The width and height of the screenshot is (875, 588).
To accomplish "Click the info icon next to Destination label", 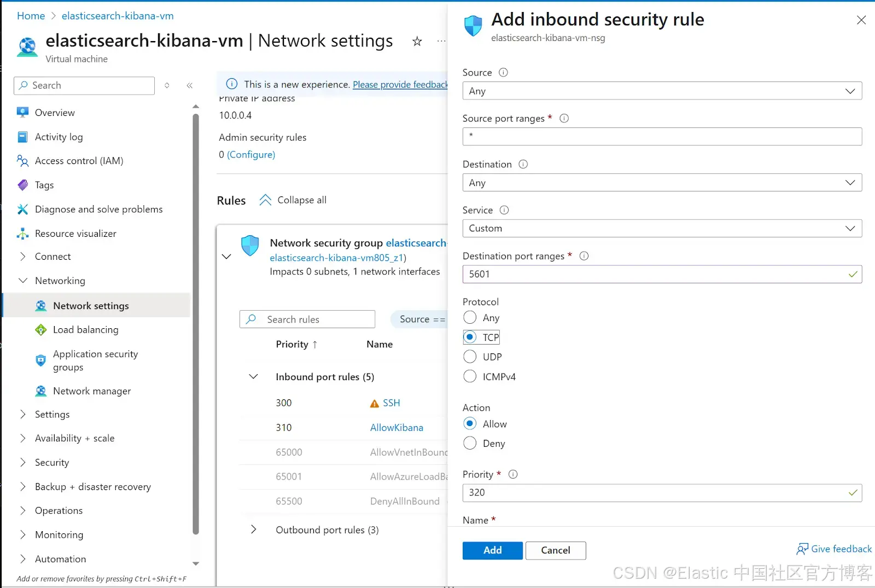I will [x=523, y=164].
